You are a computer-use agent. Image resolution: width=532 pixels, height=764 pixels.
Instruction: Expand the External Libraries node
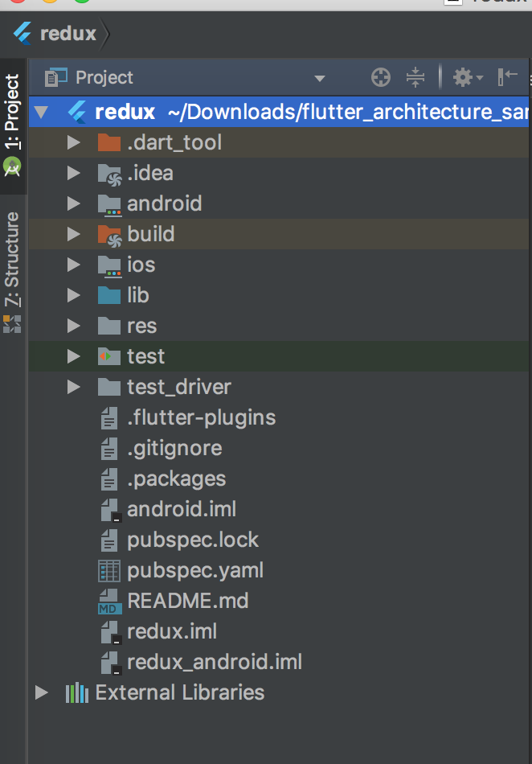pyautogui.click(x=42, y=692)
